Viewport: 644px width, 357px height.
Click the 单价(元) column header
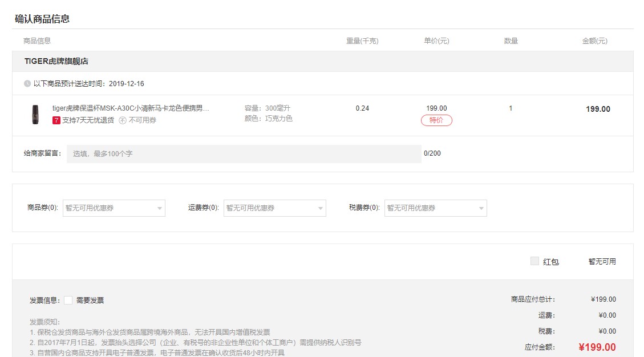click(436, 40)
